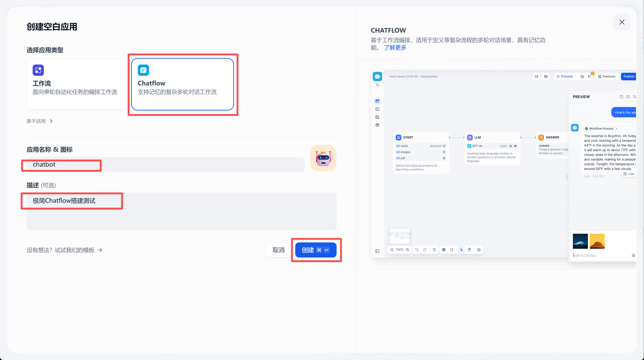Click the CHAT badge in LLM node
Image resolution: width=644 pixels, height=360 pixels.
tap(503, 146)
